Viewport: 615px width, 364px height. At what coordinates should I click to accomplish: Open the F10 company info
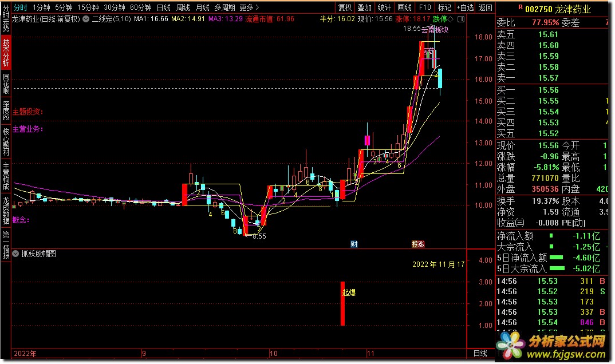pyautogui.click(x=425, y=7)
